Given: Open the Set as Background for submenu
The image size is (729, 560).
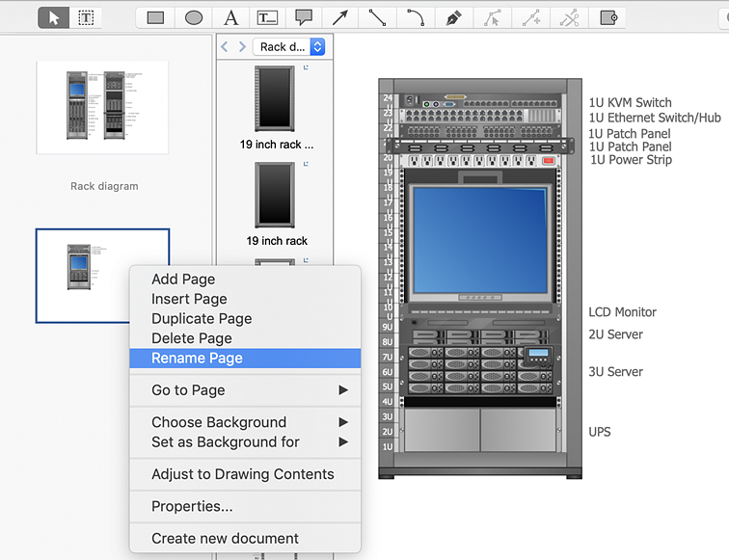Looking at the screenshot, I should point(245,442).
